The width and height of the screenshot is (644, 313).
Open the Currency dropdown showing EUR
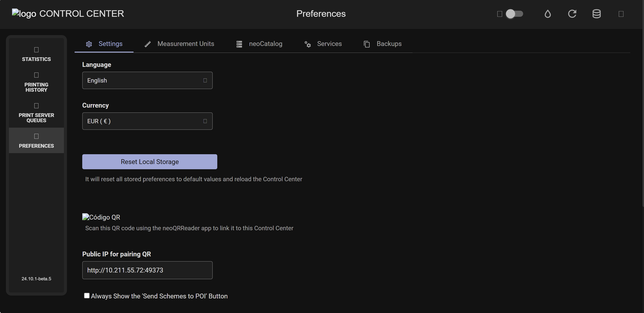coord(147,121)
